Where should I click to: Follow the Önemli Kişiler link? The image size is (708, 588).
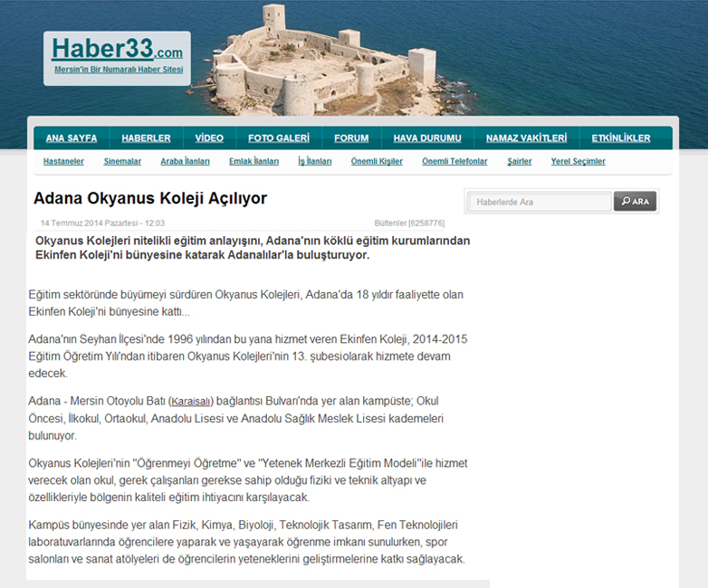point(377,161)
